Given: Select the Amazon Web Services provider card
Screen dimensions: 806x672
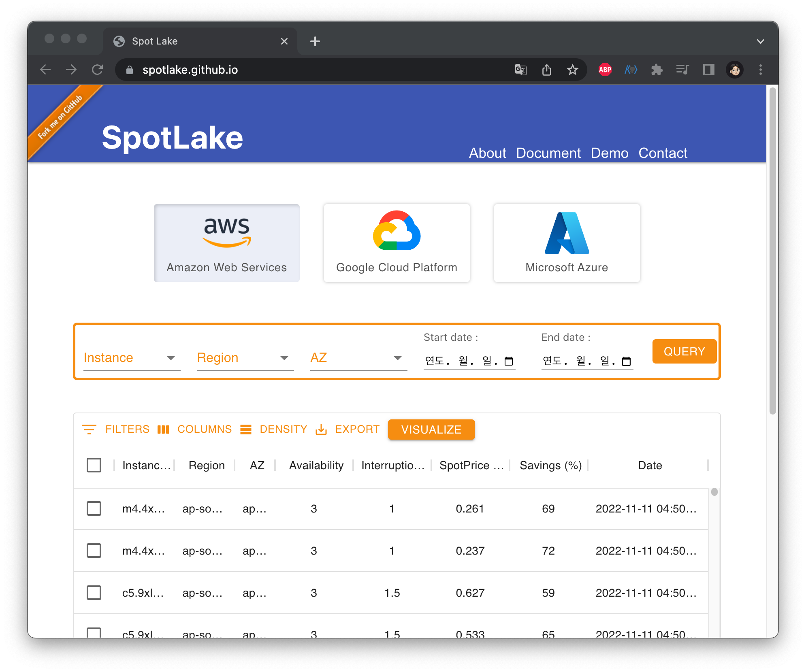Looking at the screenshot, I should pos(226,242).
